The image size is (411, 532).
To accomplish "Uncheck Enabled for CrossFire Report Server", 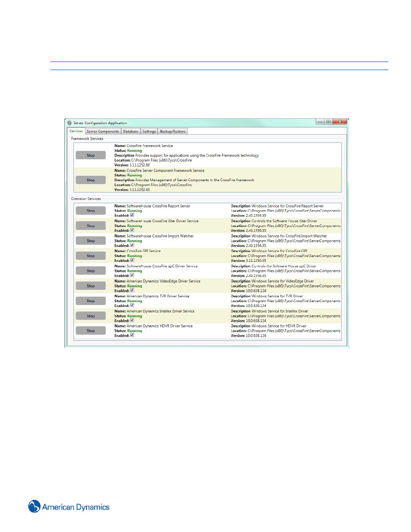I will tap(132, 215).
